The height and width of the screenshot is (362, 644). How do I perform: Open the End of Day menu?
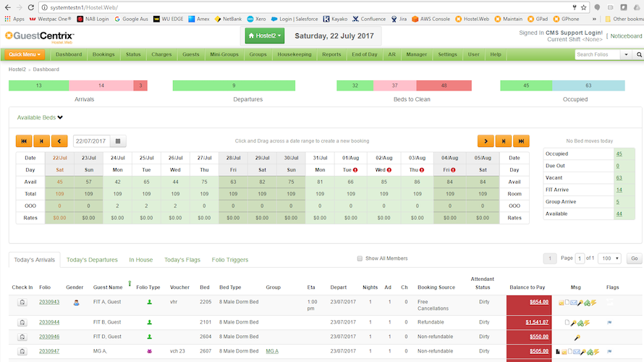[x=364, y=54]
